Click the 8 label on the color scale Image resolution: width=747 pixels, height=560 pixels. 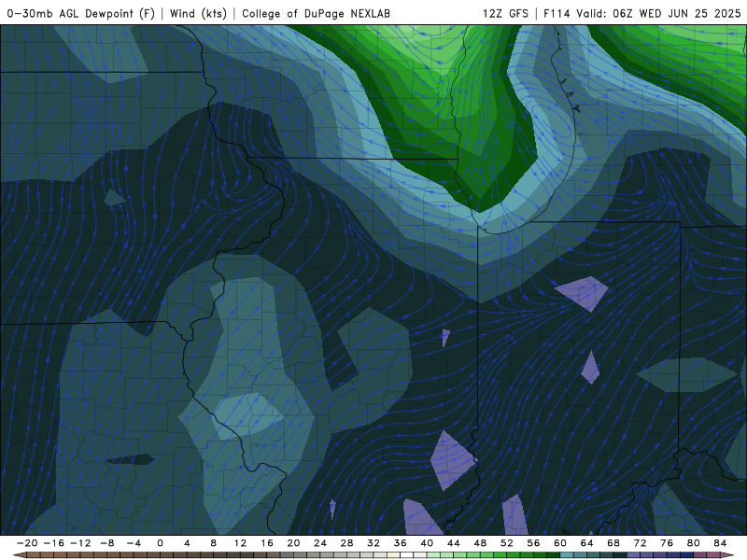click(x=214, y=543)
